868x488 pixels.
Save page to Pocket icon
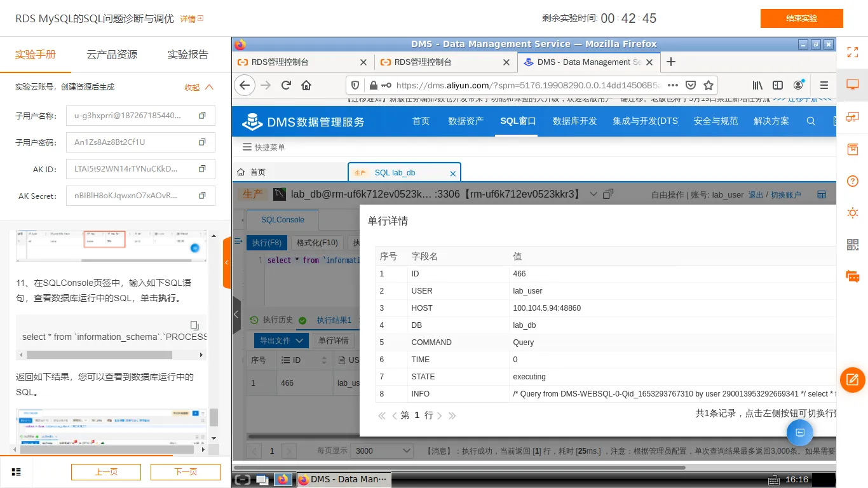pos(691,85)
